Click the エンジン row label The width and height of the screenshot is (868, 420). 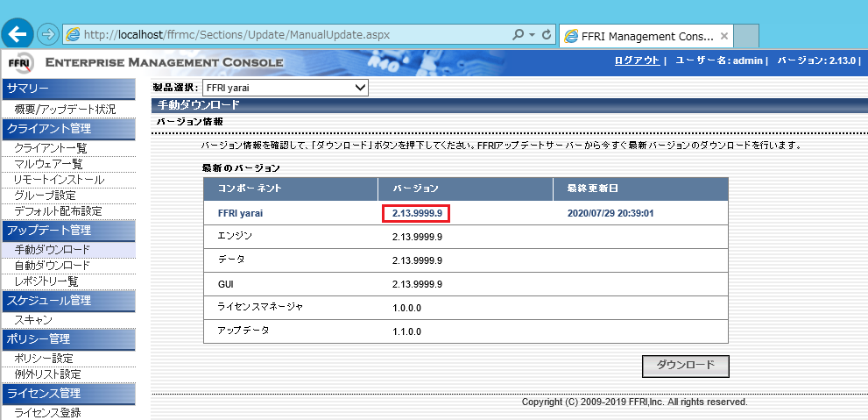point(236,236)
